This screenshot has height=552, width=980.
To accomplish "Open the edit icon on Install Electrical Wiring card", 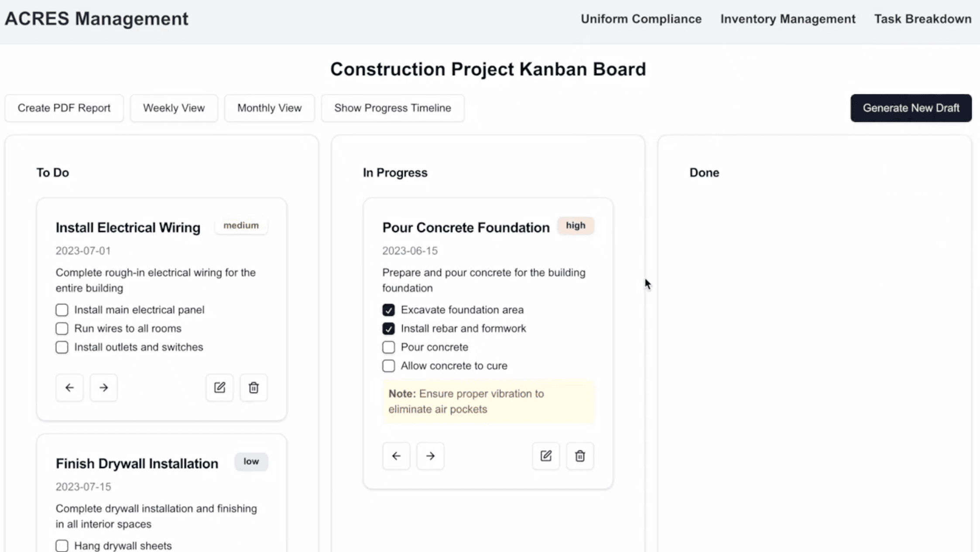I will coord(219,387).
